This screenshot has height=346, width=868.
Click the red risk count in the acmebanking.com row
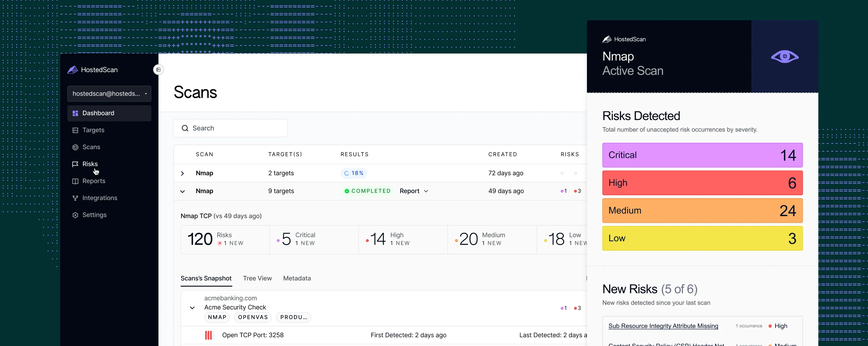pyautogui.click(x=577, y=308)
